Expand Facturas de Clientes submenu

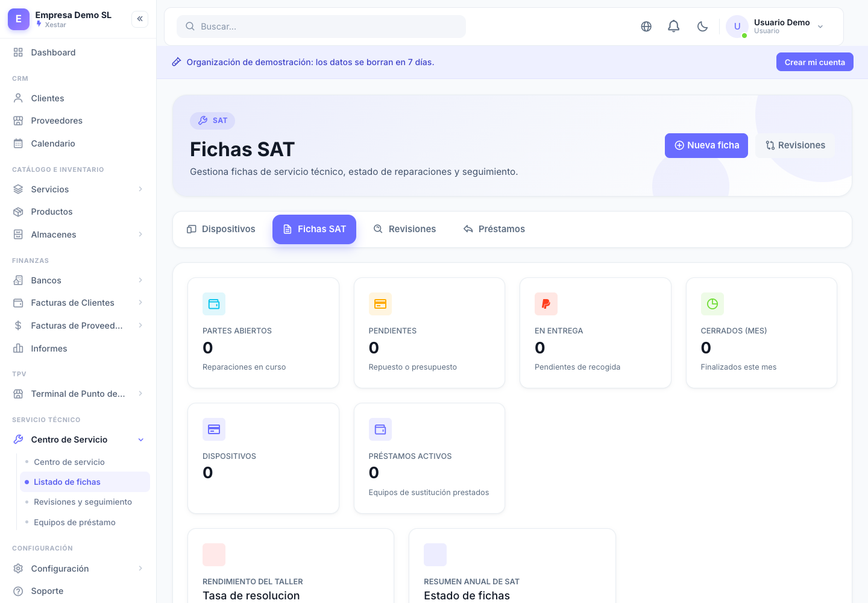click(78, 303)
